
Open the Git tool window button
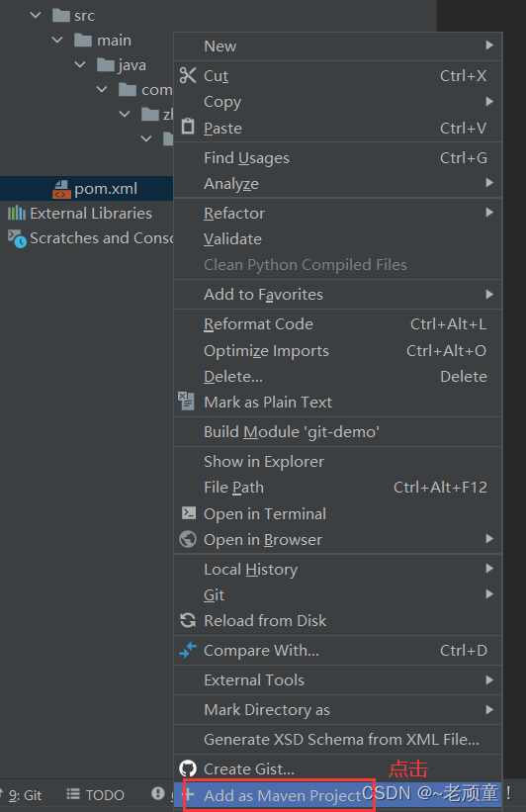[x=25, y=795]
